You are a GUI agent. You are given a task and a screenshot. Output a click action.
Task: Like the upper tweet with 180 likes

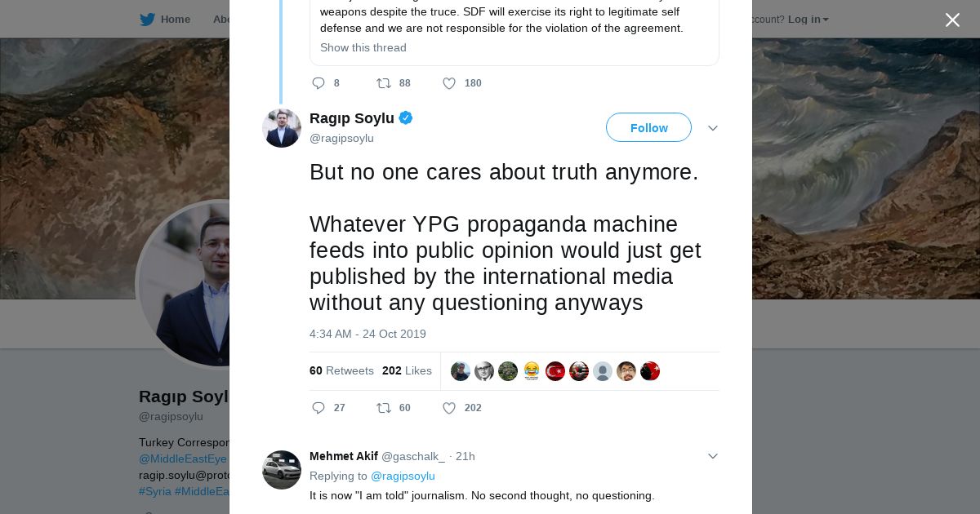tap(449, 83)
